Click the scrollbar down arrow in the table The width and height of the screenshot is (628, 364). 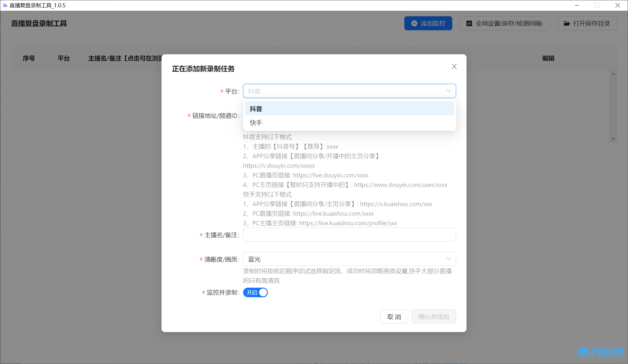pyautogui.click(x=613, y=139)
